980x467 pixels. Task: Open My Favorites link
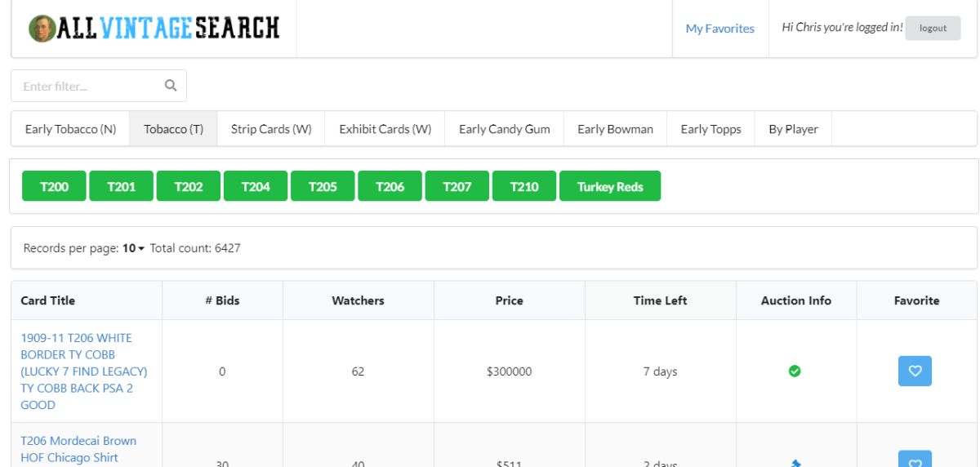(720, 29)
